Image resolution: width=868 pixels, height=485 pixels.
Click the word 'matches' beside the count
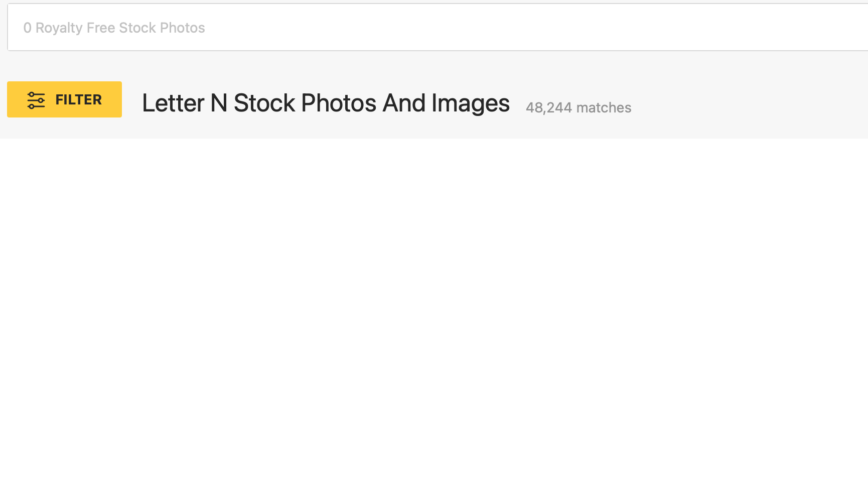point(604,107)
